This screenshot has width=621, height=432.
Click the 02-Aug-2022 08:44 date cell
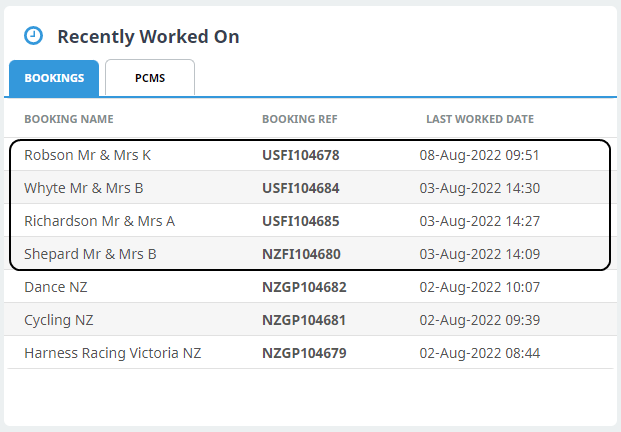click(x=479, y=353)
